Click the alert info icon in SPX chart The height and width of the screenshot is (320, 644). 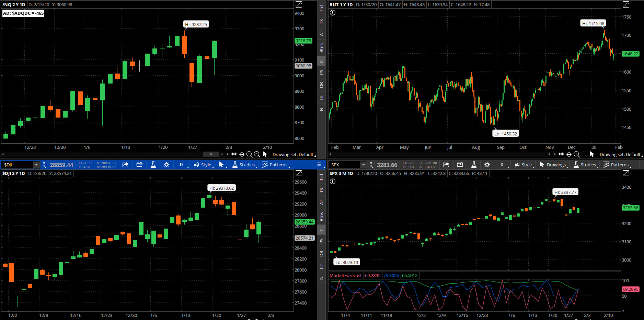click(333, 181)
